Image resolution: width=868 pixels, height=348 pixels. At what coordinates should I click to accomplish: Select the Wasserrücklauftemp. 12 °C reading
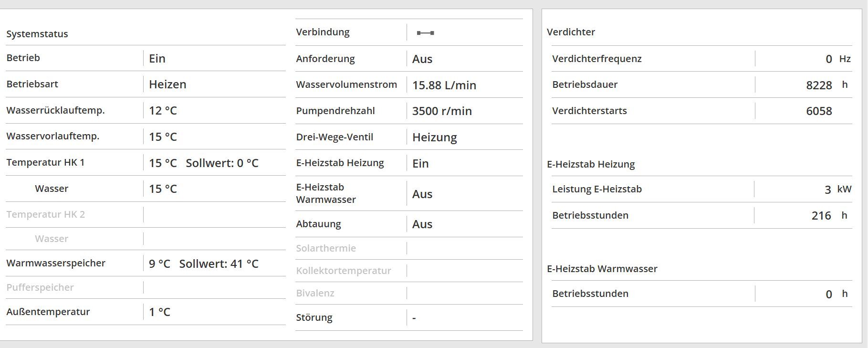coord(163,111)
